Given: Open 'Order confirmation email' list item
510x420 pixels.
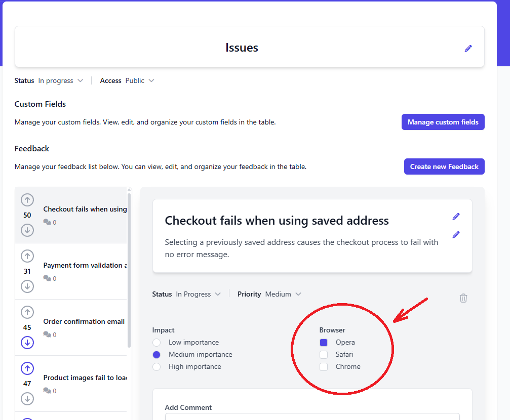Looking at the screenshot, I should coord(71,328).
